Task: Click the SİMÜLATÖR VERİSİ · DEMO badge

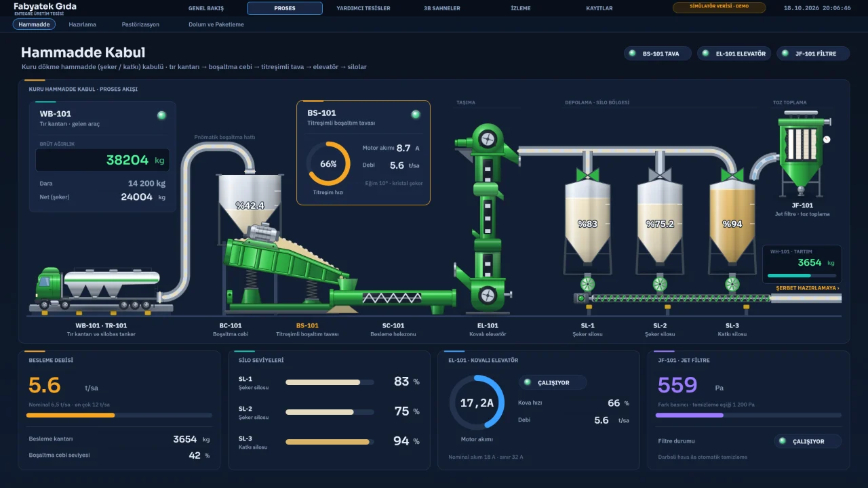Action: coord(719,7)
